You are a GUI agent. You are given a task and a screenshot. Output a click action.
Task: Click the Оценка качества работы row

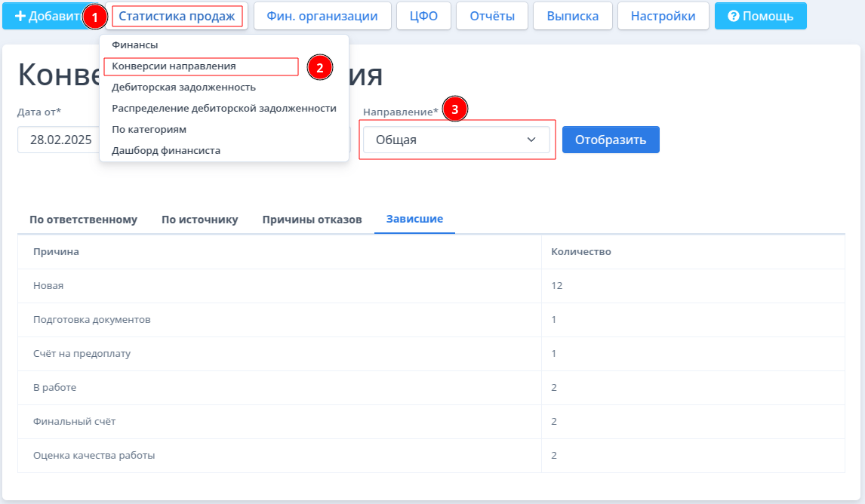point(431,456)
